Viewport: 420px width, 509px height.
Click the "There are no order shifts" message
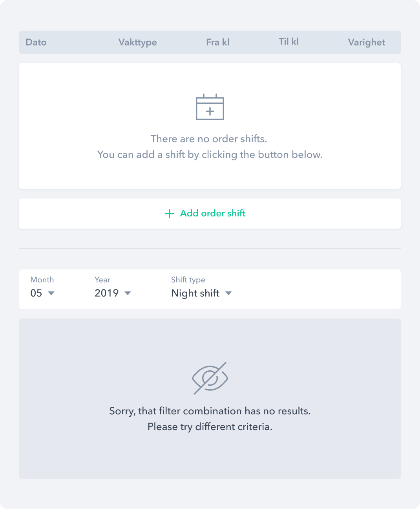point(209,139)
